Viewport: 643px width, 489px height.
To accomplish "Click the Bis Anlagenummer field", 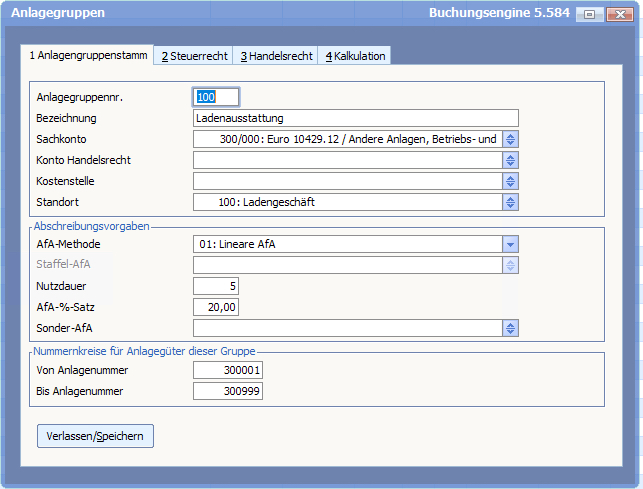I will pos(228,391).
